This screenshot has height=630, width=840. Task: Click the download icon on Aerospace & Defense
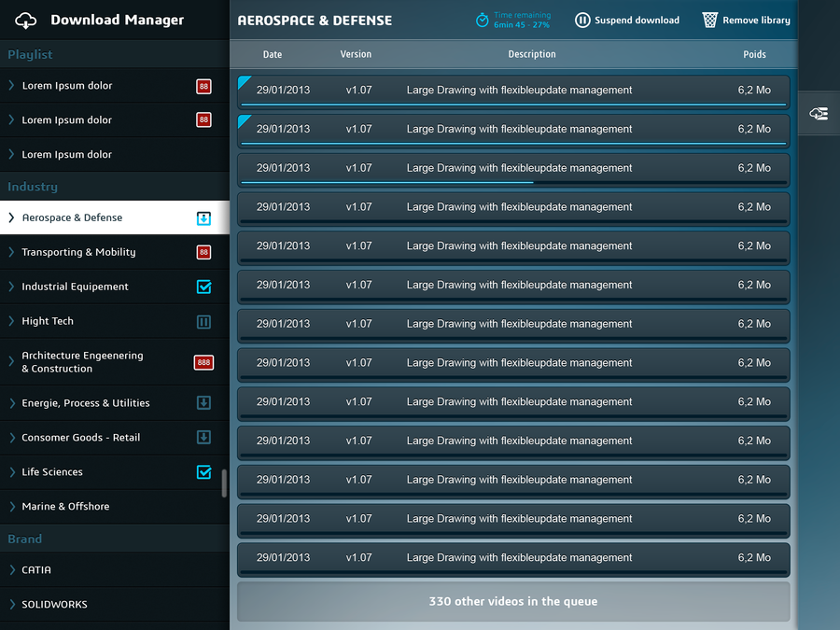click(203, 218)
